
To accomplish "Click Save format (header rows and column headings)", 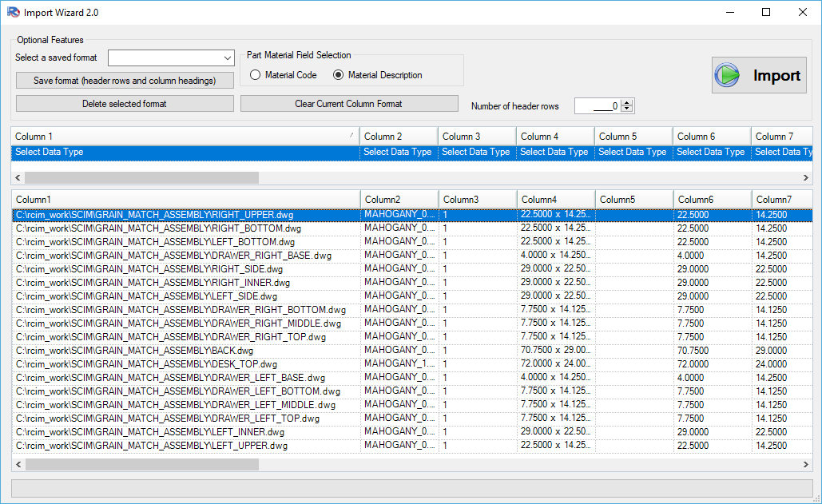I will [125, 81].
